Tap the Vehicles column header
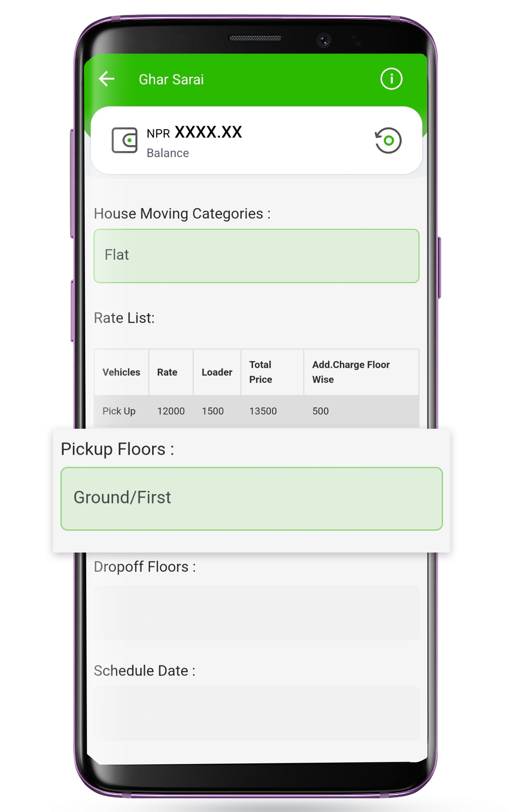Screen dimensions: 510x812 [x=121, y=372]
